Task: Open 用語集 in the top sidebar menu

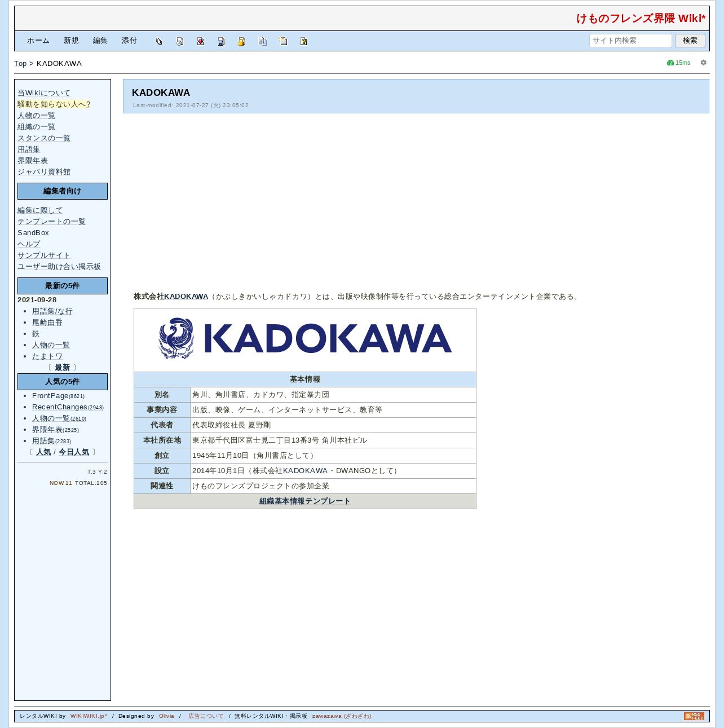Action: pos(29,149)
